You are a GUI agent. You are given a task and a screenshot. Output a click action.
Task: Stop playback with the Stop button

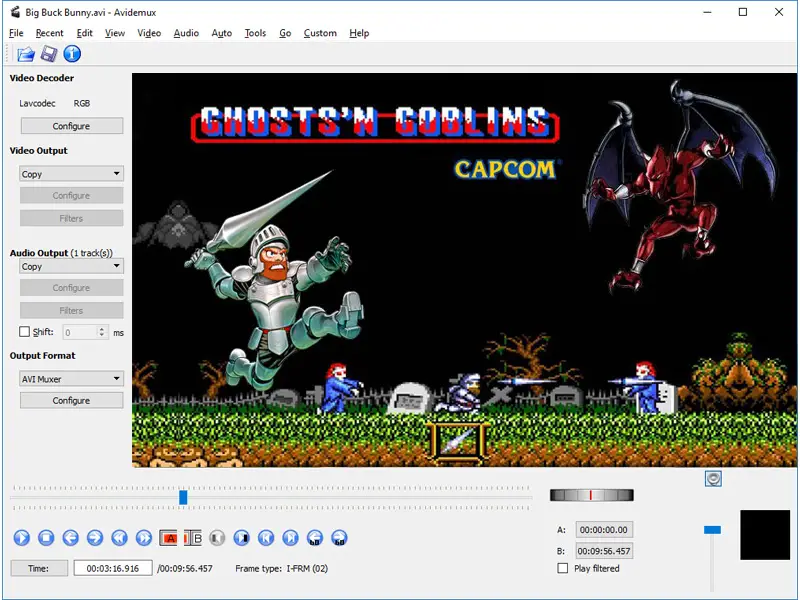pos(46,538)
